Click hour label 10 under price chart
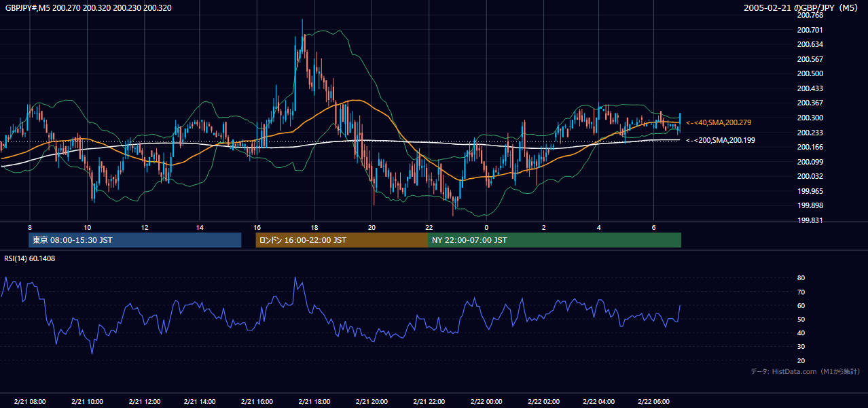The width and height of the screenshot is (868, 408). (x=87, y=227)
